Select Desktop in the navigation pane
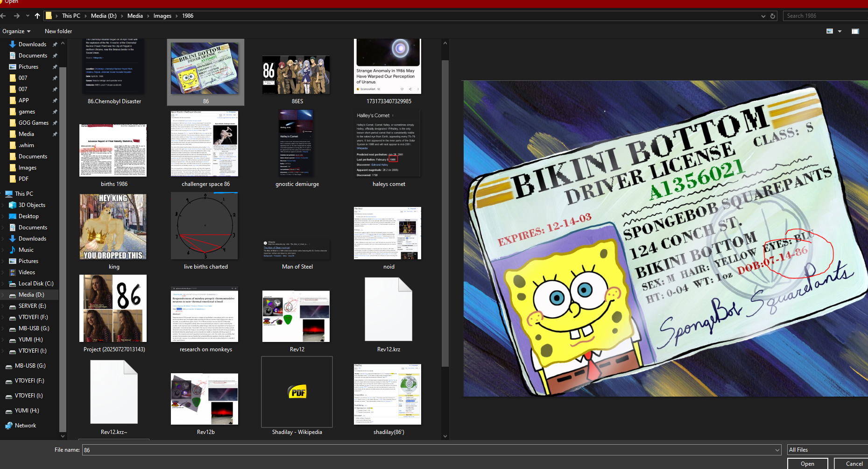The height and width of the screenshot is (469, 868). coord(28,216)
